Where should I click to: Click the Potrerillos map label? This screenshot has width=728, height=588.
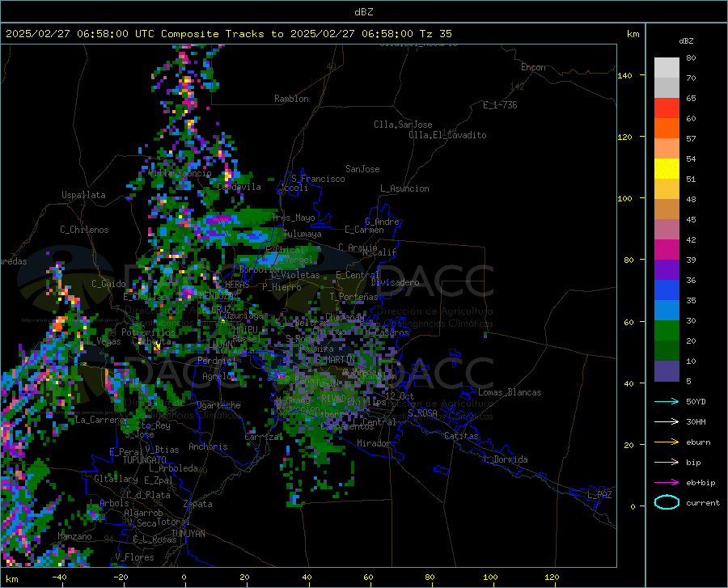click(148, 332)
